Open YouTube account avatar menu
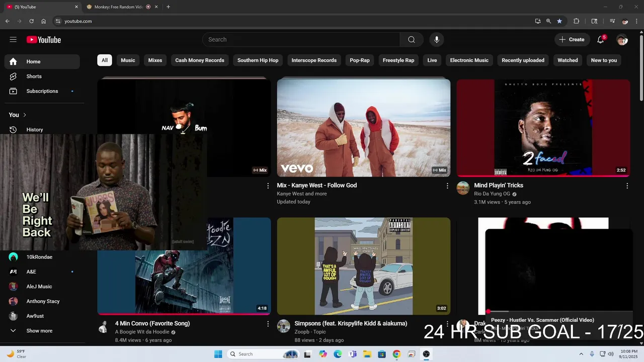644x362 pixels. 622,40
